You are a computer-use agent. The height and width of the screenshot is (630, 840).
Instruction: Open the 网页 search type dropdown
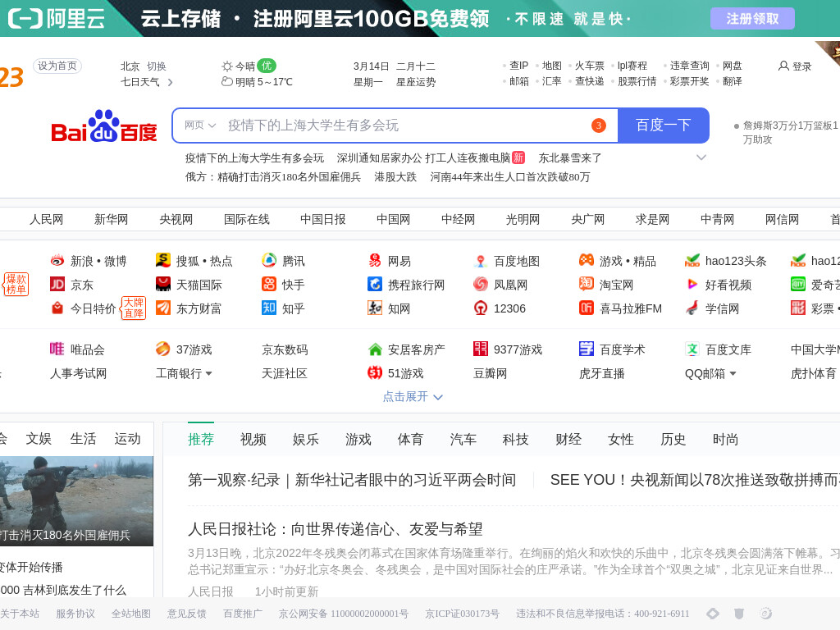click(200, 126)
